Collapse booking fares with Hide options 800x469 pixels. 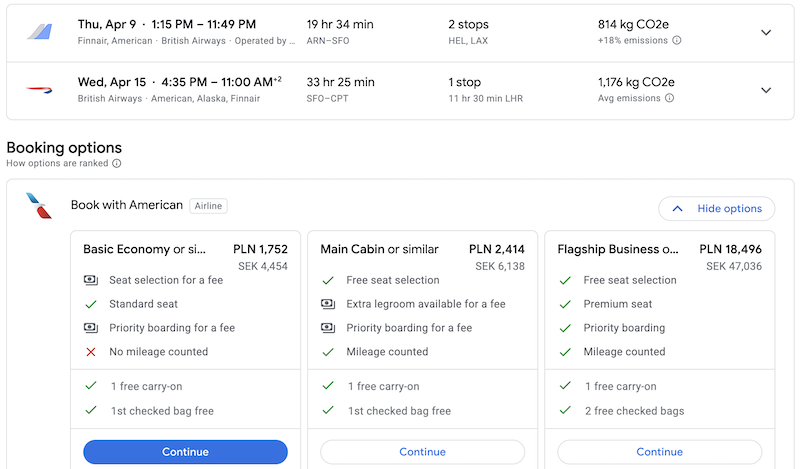(x=716, y=209)
